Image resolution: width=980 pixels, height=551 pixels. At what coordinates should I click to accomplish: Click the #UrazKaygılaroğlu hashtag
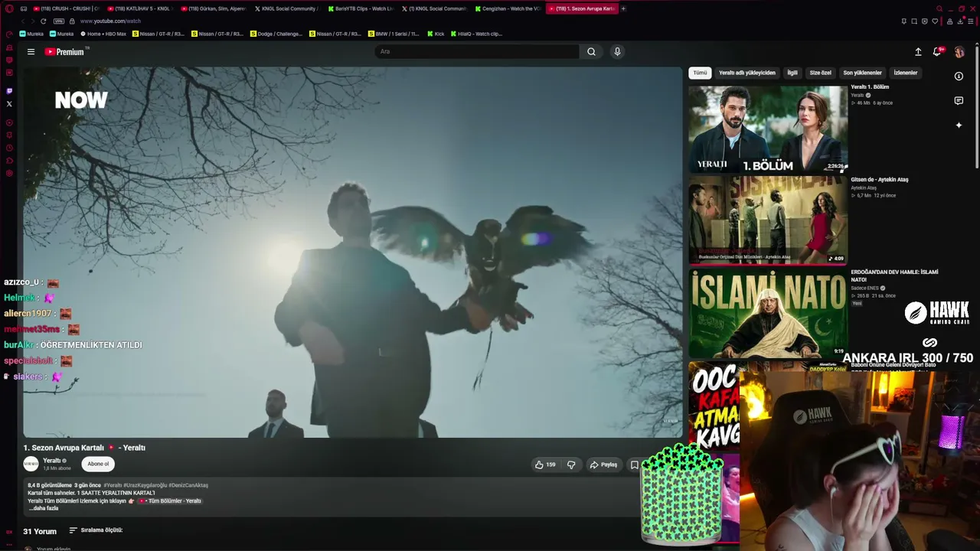[145, 485]
